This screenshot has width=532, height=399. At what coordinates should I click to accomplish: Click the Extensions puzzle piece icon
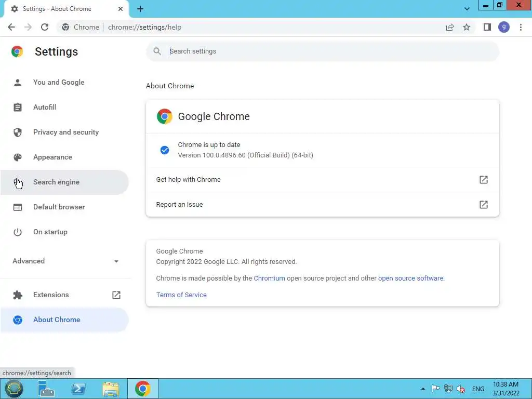click(x=18, y=295)
